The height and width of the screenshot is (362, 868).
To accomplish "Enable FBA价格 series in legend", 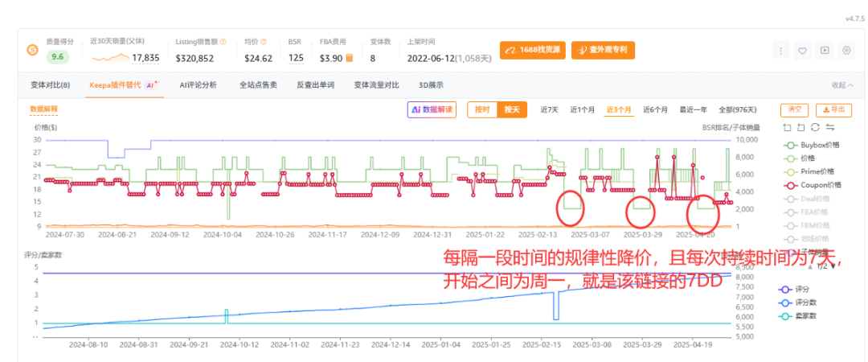I will pos(807,212).
